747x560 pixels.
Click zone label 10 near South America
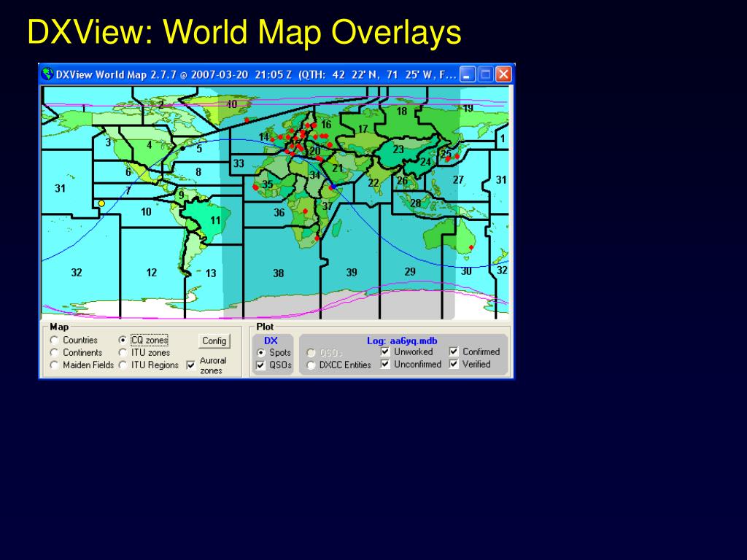click(x=146, y=211)
